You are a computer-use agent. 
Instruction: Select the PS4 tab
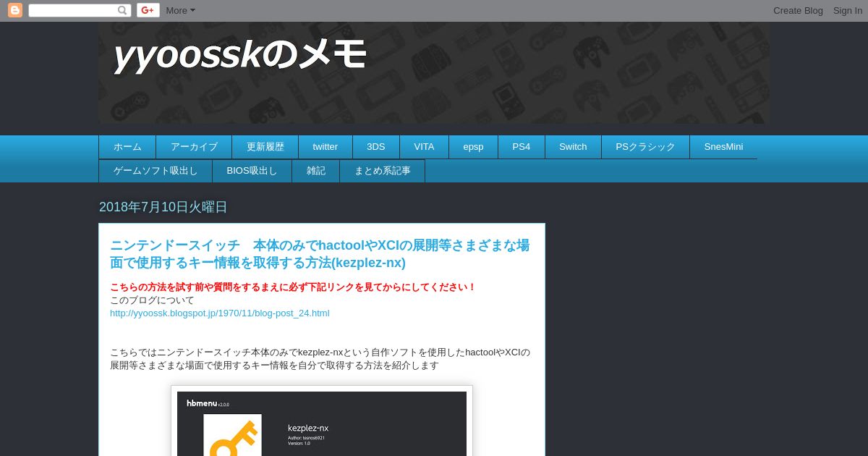522,146
